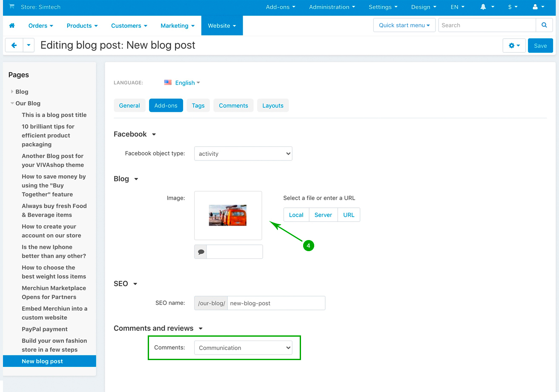559x392 pixels.
Task: Click the SEO name input field
Action: [x=276, y=303]
